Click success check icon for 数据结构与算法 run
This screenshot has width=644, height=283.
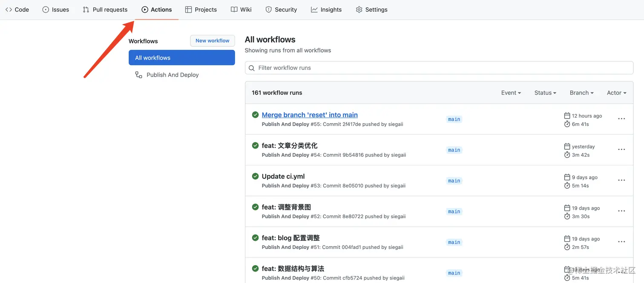(x=255, y=268)
